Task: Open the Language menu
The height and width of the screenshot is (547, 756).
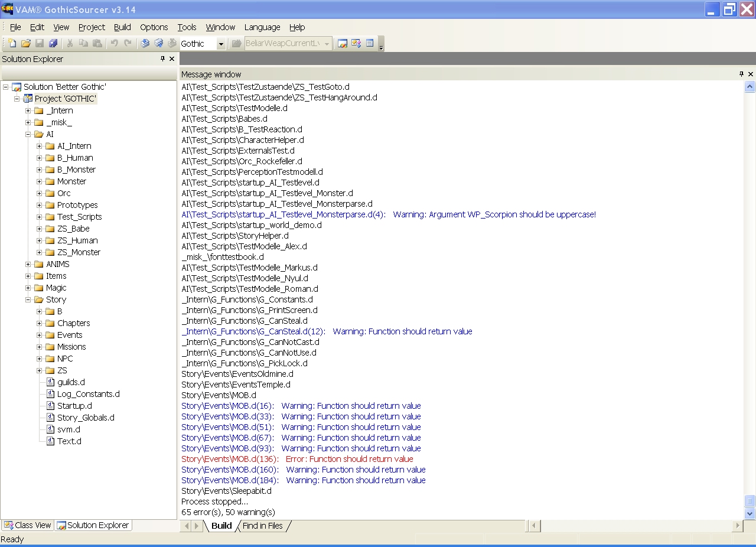Action: pyautogui.click(x=262, y=27)
